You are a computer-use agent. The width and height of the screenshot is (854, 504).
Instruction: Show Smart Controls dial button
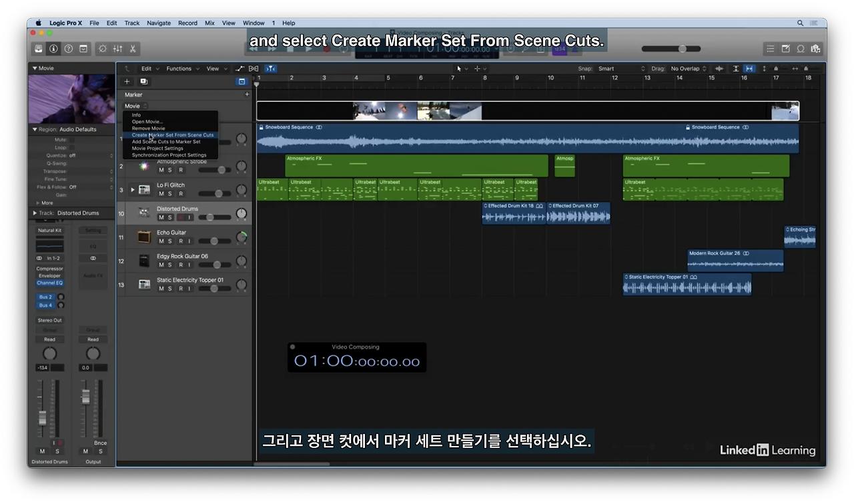click(103, 49)
